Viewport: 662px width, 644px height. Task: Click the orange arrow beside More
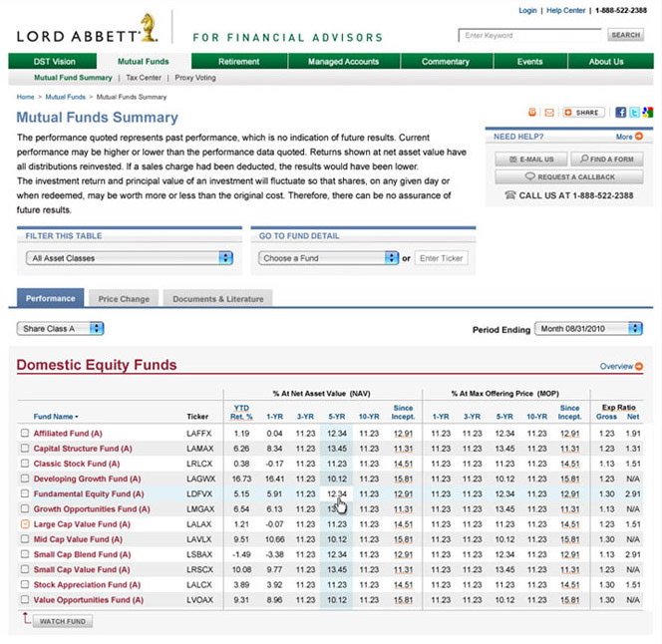(639, 136)
